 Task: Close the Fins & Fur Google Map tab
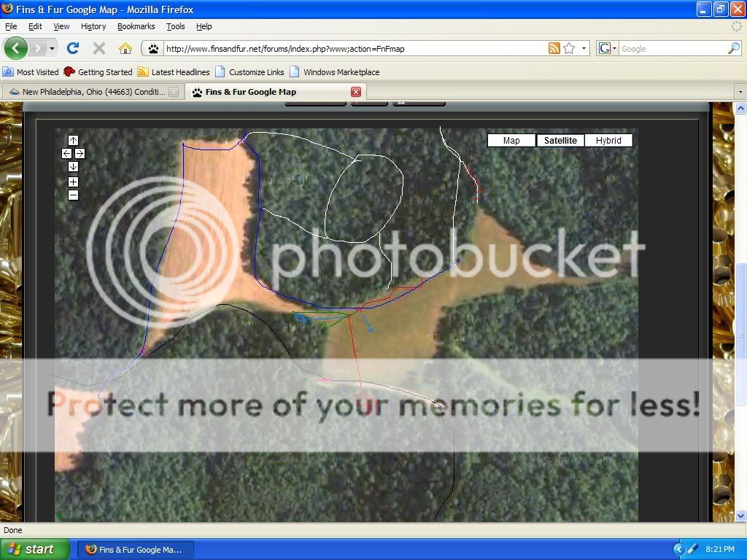(356, 92)
